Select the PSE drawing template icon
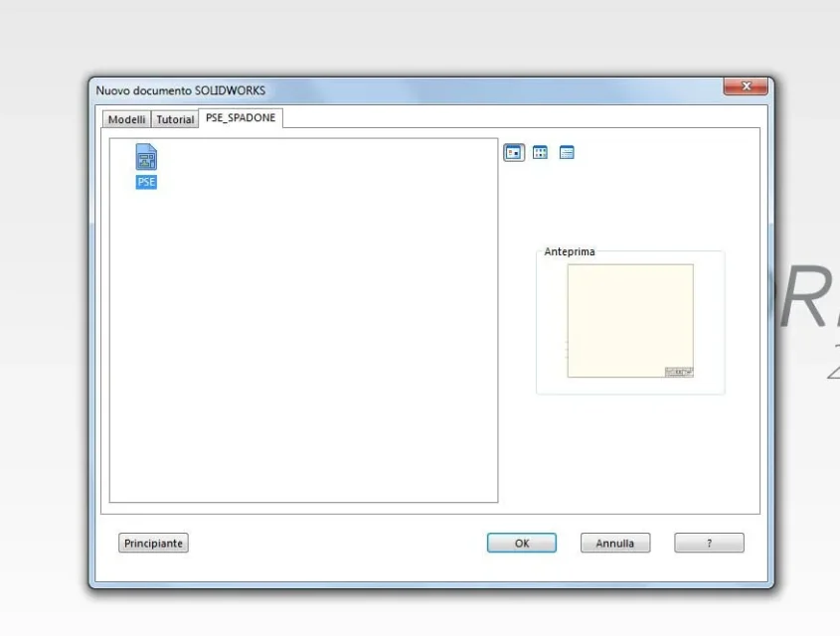 [146, 157]
